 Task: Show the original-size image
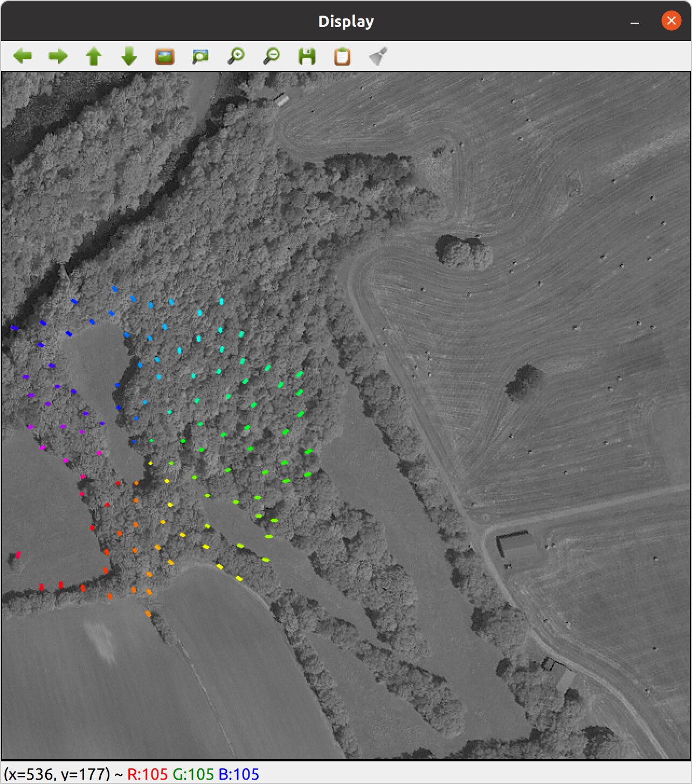coord(164,56)
